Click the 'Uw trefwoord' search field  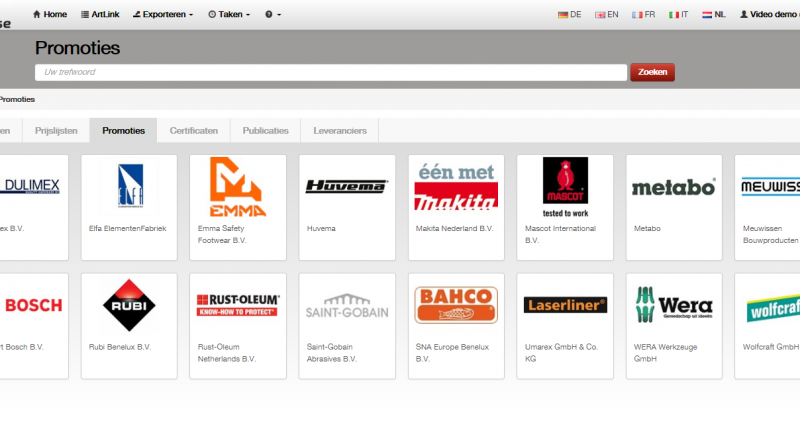coord(331,72)
